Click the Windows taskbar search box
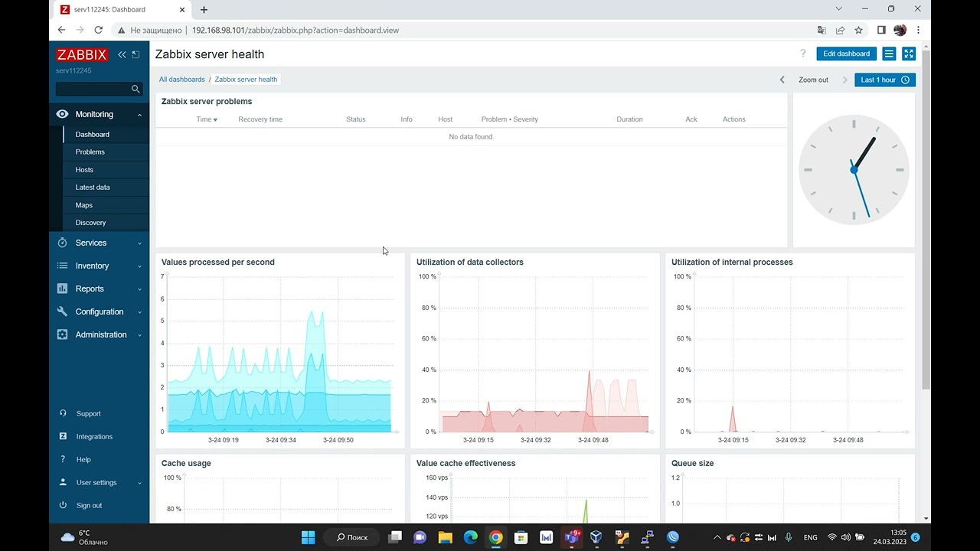Image resolution: width=980 pixels, height=551 pixels. [352, 537]
